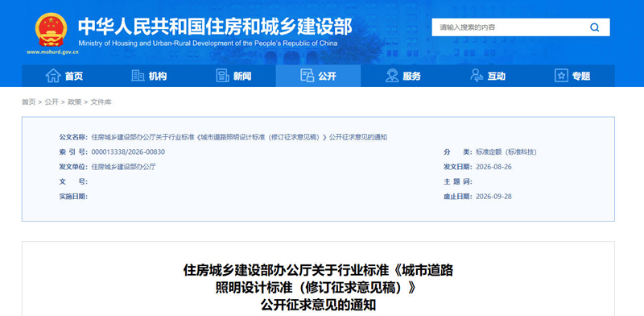This screenshot has height=316, width=644.
Task: Click the building icon beside 机构
Action: pos(138,76)
